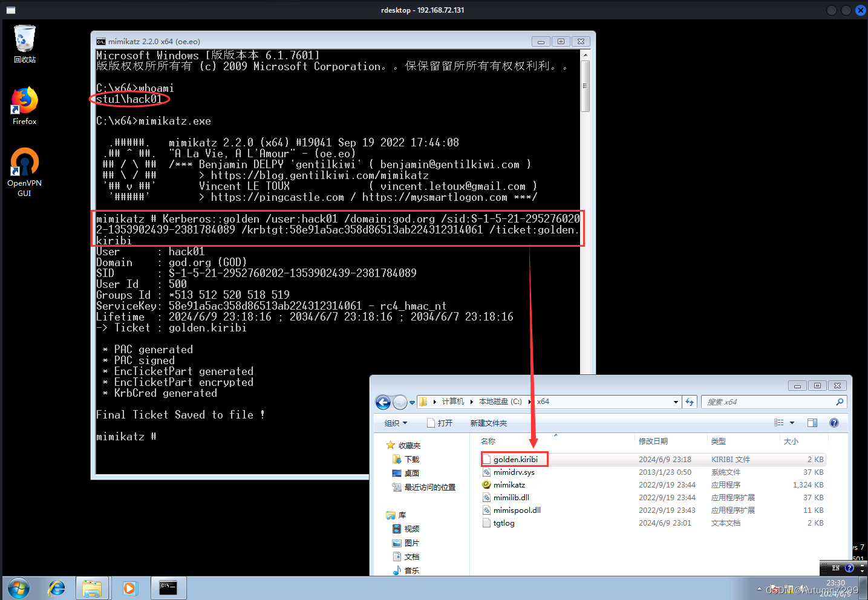Open 音乐 library in navigation pane
The image size is (868, 600).
point(411,571)
